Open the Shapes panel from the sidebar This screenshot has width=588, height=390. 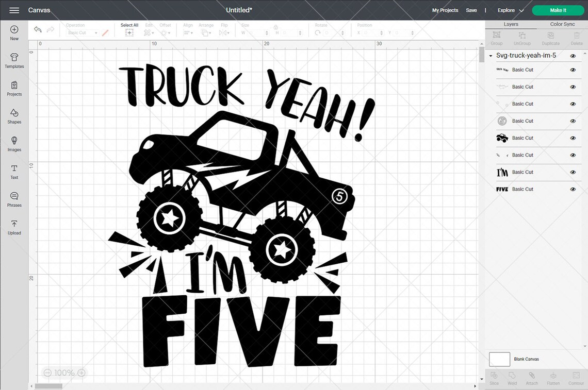pyautogui.click(x=14, y=116)
